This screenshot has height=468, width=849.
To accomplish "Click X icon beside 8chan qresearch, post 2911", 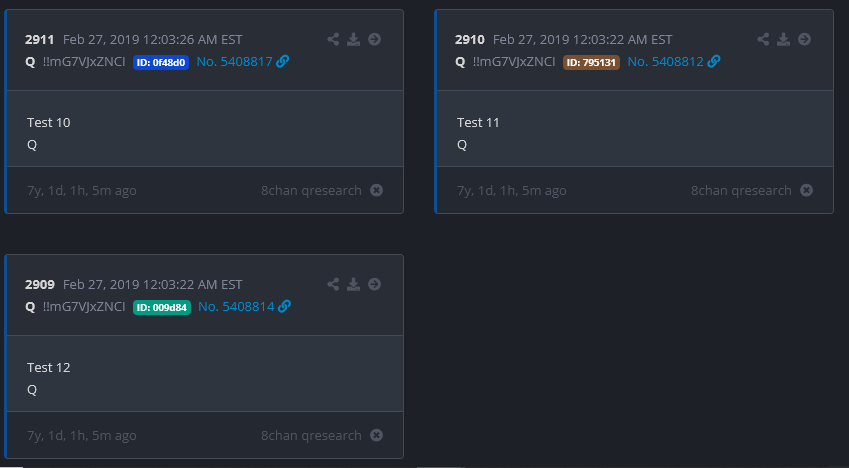I will (x=376, y=190).
